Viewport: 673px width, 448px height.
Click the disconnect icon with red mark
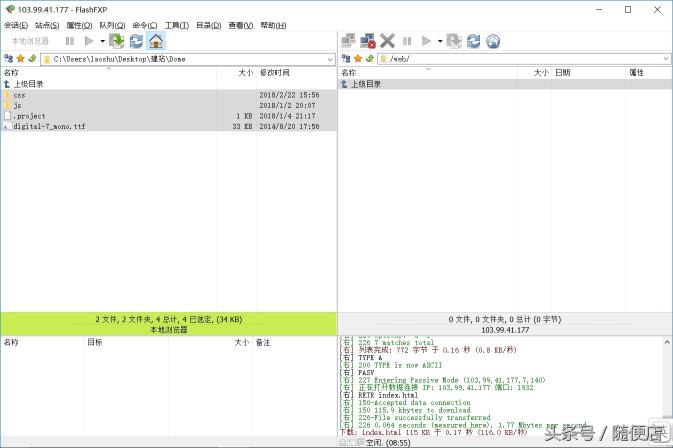[x=368, y=41]
